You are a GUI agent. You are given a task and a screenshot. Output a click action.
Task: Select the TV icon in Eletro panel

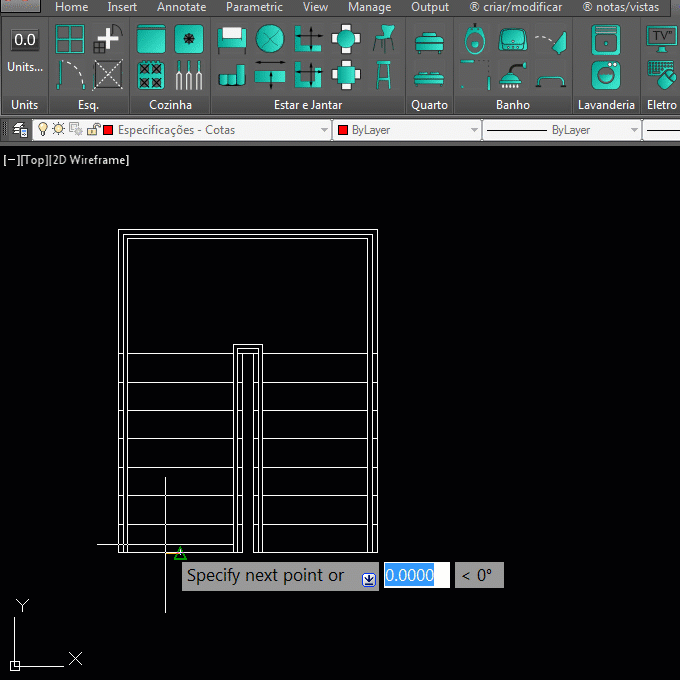click(x=660, y=38)
